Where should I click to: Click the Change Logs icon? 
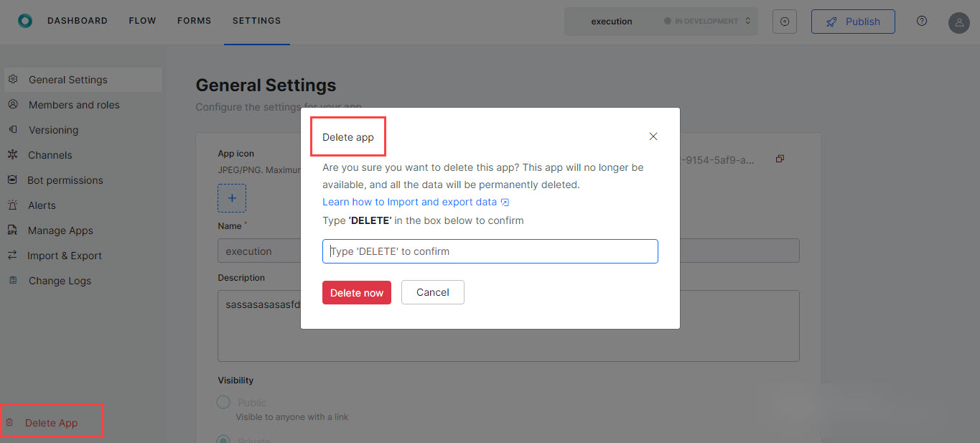click(13, 280)
